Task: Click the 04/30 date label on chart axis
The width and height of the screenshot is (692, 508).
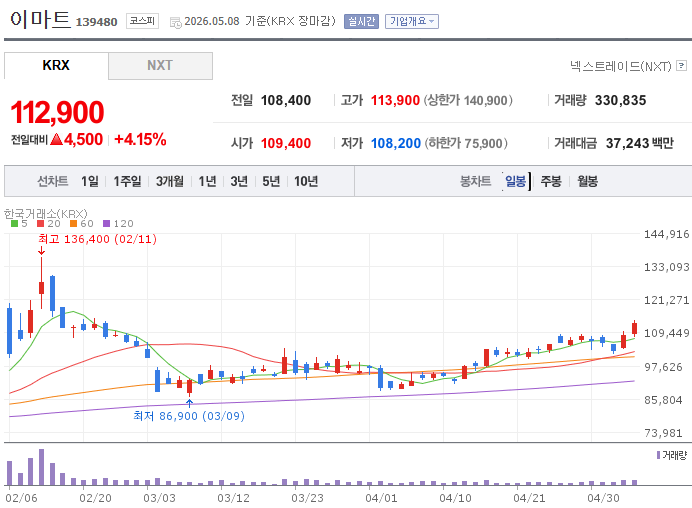Action: (603, 498)
